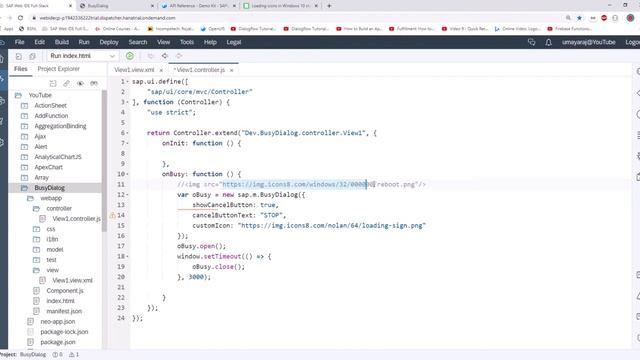Viewport: 640px width, 360px height.
Task: Switch to the BusyDialog browser tab
Action: coord(117,6)
